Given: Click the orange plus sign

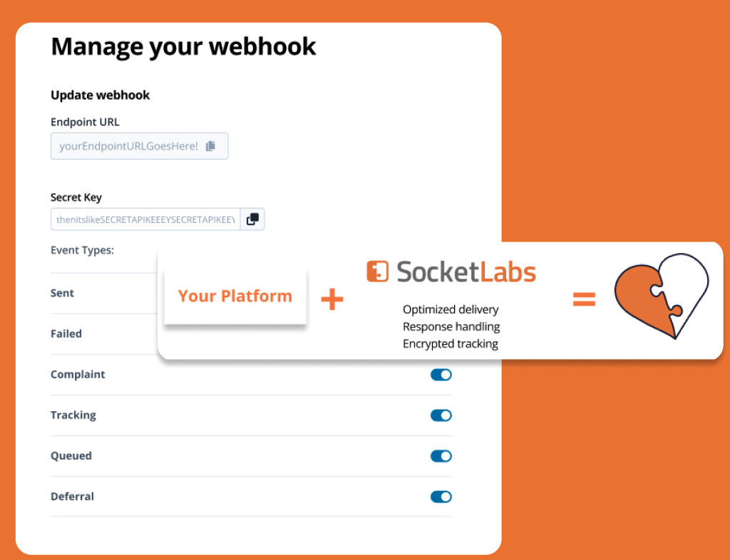Looking at the screenshot, I should coord(332,299).
